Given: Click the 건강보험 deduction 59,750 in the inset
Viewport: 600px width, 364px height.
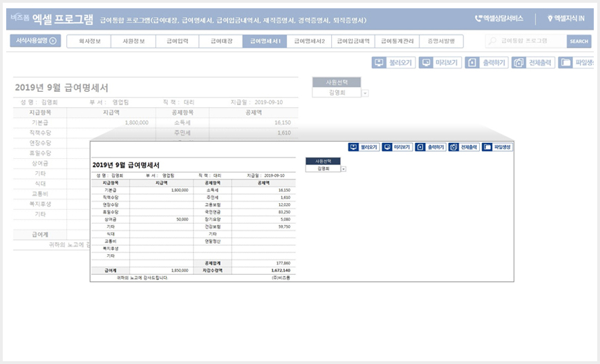Looking at the screenshot, I should [284, 227].
